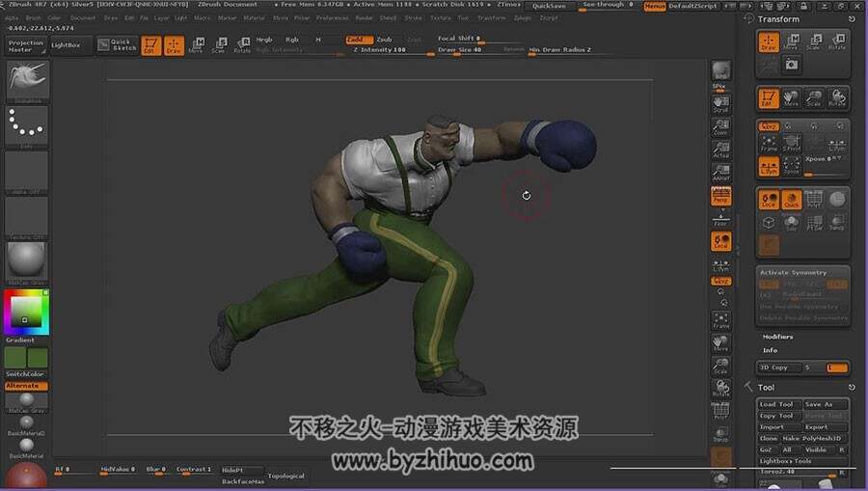Click the Zoom icon on the right shelf

click(720, 127)
